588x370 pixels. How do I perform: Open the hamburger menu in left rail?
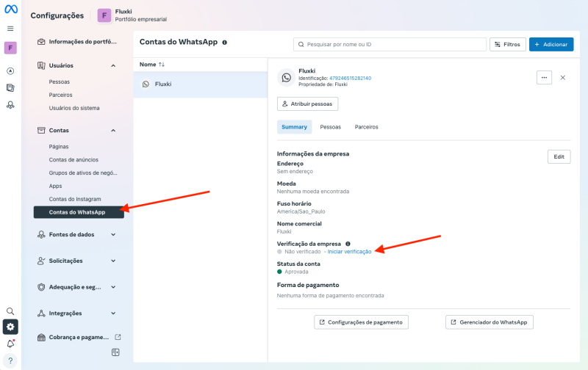pyautogui.click(x=10, y=29)
